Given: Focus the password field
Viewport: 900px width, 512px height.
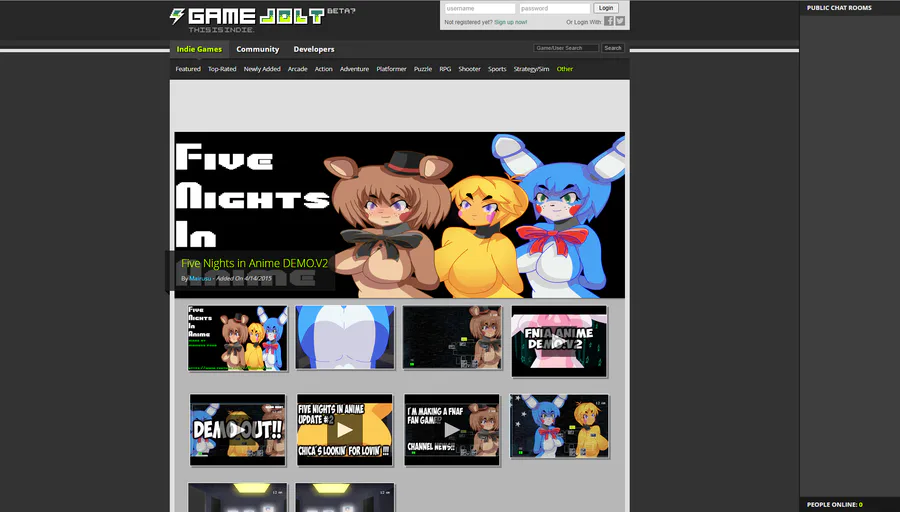Looking at the screenshot, I should coord(554,9).
